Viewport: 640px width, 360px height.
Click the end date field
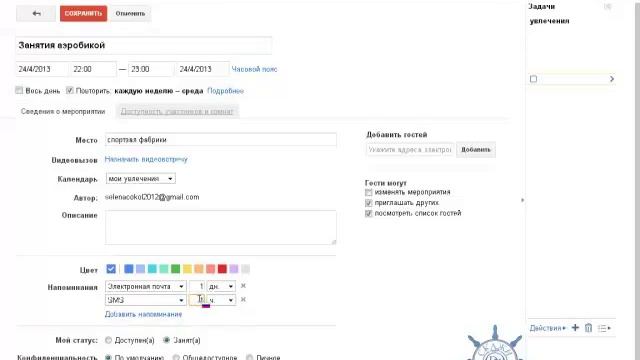(202, 69)
